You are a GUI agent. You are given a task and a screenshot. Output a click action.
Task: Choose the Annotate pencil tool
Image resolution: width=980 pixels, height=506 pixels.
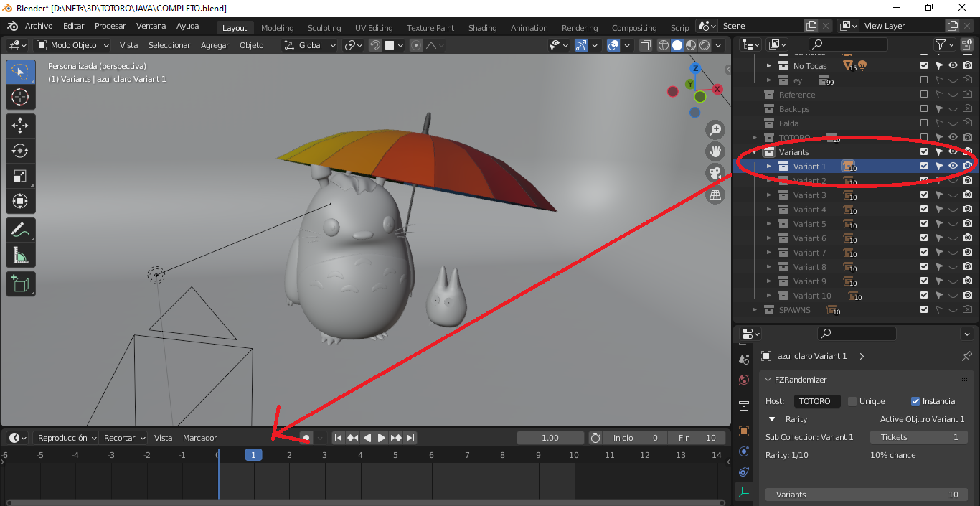pos(21,230)
